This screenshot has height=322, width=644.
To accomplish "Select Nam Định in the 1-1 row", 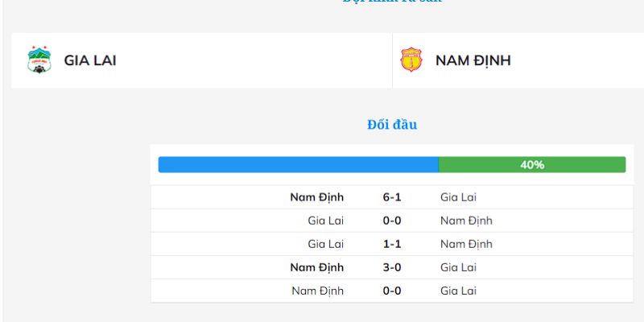I will 466,244.
